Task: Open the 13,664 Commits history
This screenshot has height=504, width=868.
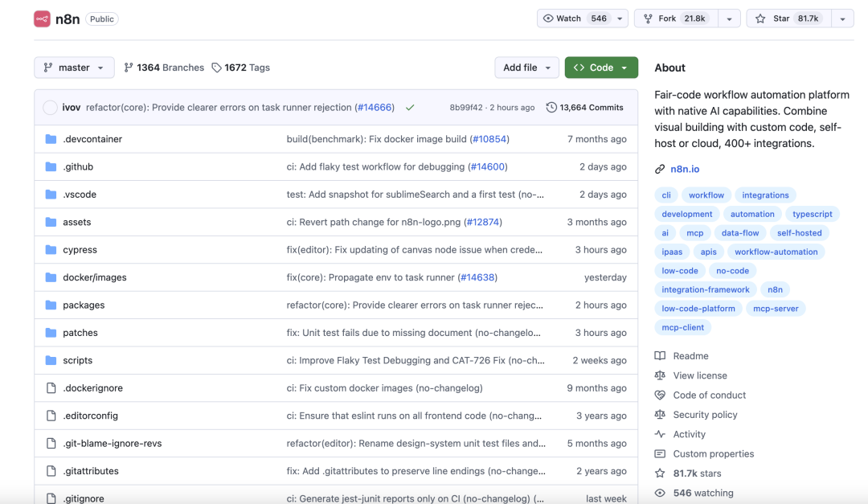Action: tap(584, 108)
